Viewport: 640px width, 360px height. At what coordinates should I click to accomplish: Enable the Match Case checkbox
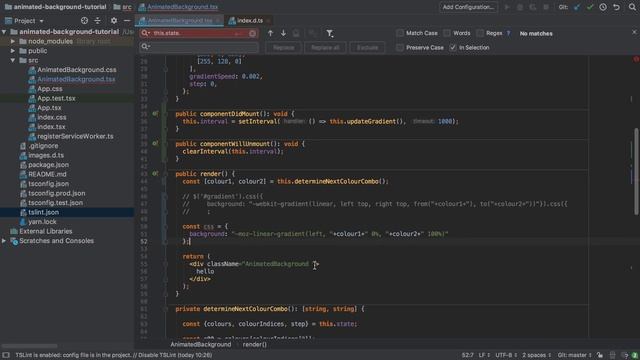pyautogui.click(x=400, y=33)
